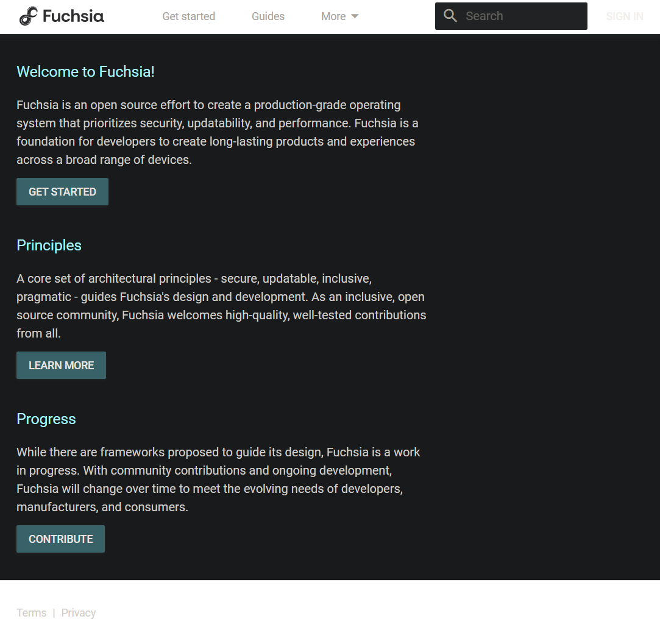Click the SIGN IN link
This screenshot has width=660, height=644.
(624, 16)
